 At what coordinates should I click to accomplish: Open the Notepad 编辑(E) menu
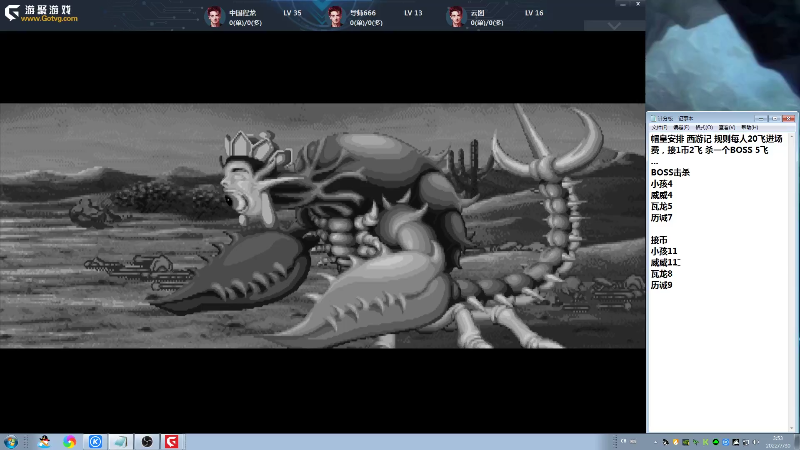click(681, 128)
